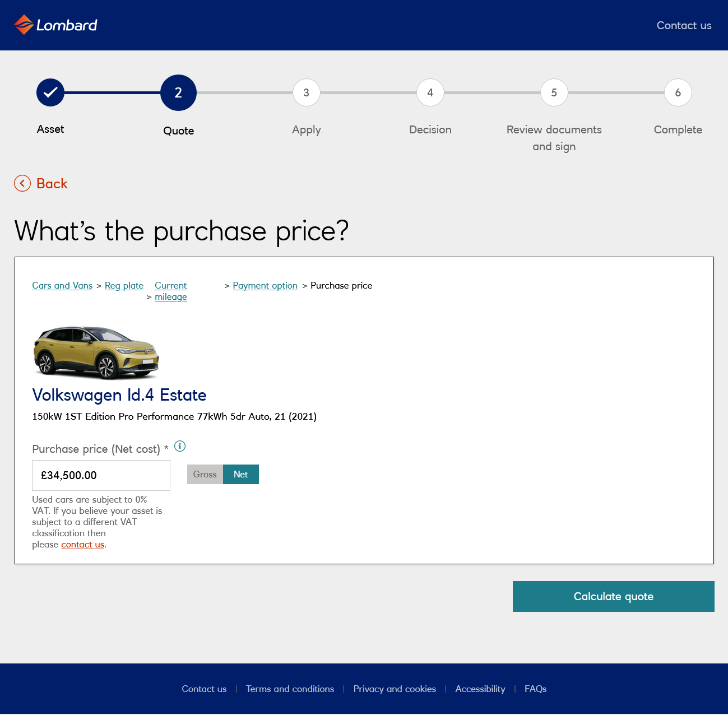Screen dimensions: 728x715
Task: Click step 4 Decision circle
Action: tap(430, 92)
